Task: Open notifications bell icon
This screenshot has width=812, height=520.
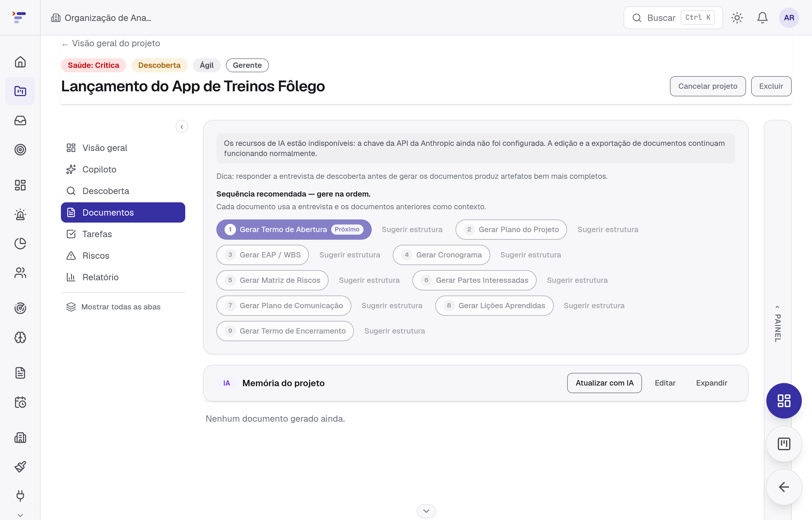Action: pos(762,17)
